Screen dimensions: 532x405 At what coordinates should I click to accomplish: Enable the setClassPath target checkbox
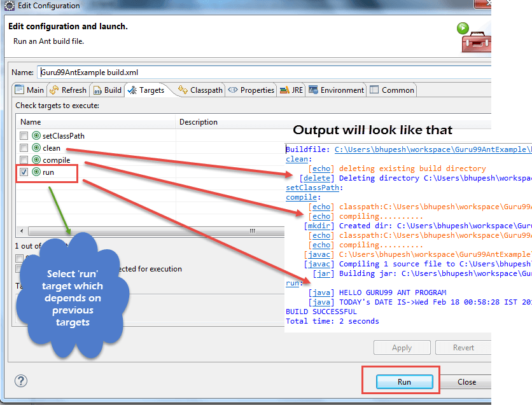point(24,136)
